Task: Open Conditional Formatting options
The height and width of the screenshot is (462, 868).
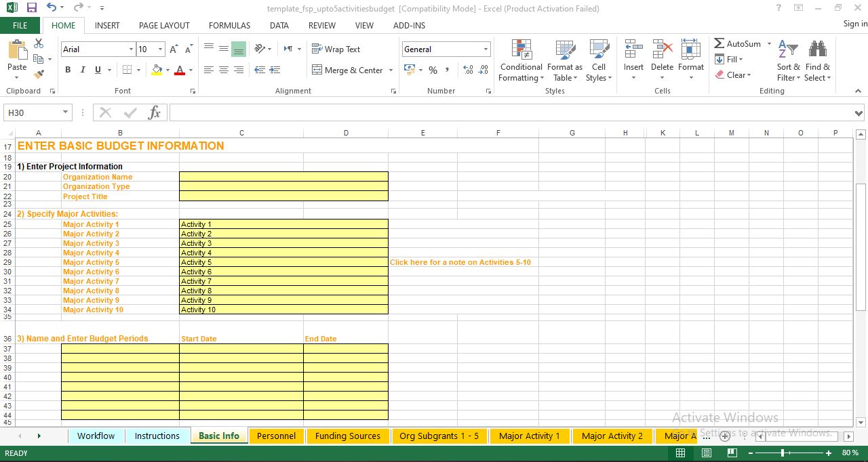Action: tap(520, 61)
